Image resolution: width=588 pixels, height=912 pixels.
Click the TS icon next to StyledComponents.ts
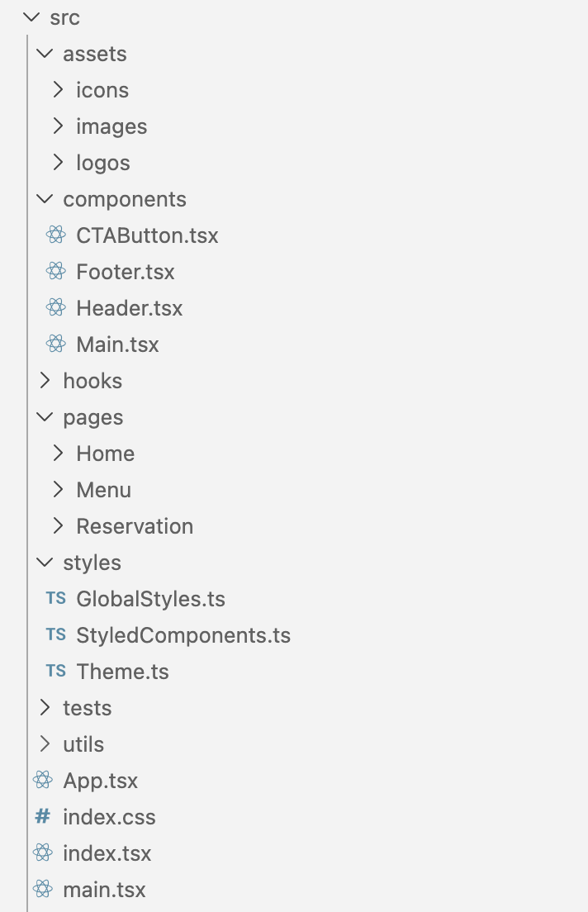pos(56,635)
